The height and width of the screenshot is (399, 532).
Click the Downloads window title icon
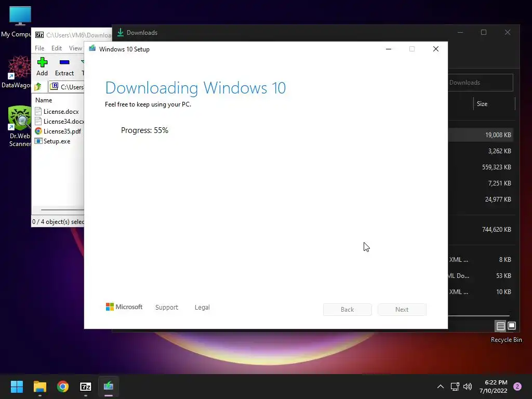click(120, 33)
